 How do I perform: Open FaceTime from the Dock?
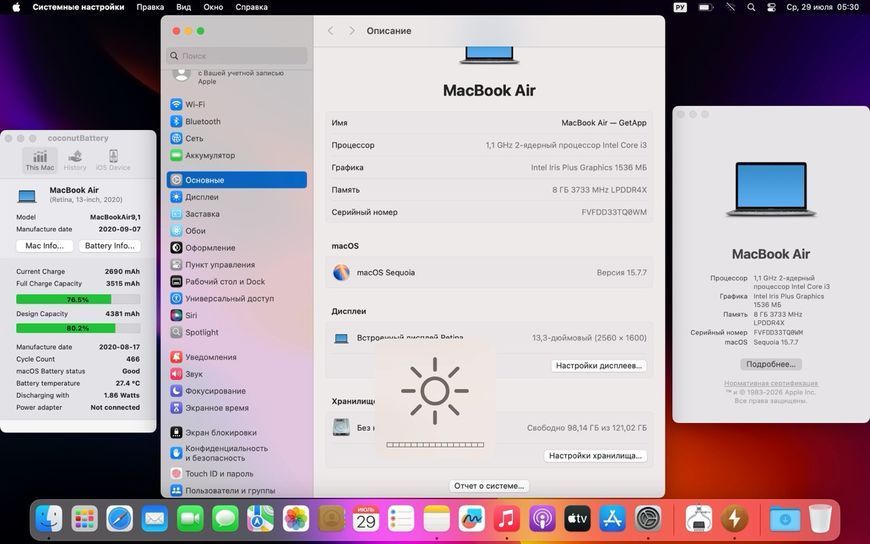pos(190,520)
